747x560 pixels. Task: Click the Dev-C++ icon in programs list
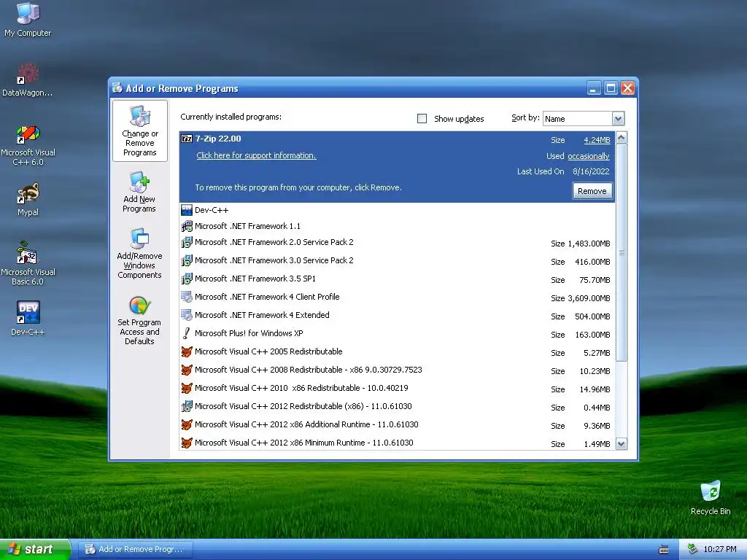[x=187, y=210]
